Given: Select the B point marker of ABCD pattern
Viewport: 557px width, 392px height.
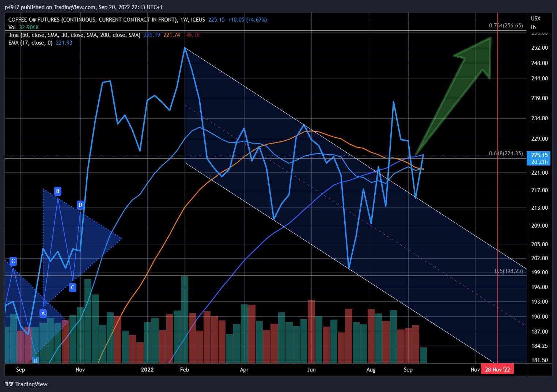Looking at the screenshot, I should tap(57, 191).
